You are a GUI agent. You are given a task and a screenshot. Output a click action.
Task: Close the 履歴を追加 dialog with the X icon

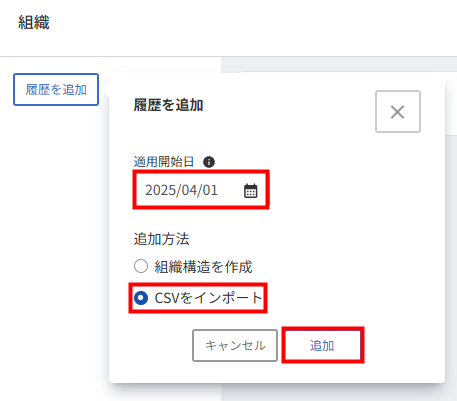398,112
